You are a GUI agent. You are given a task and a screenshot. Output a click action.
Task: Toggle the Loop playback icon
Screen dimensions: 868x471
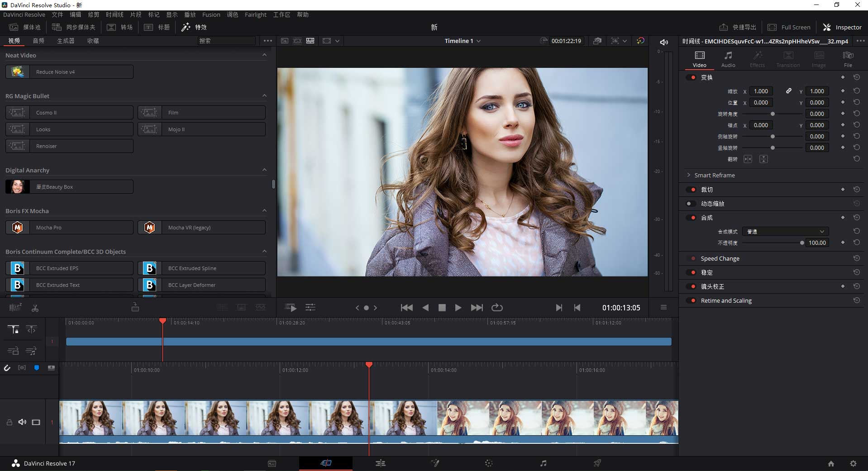tap(497, 308)
